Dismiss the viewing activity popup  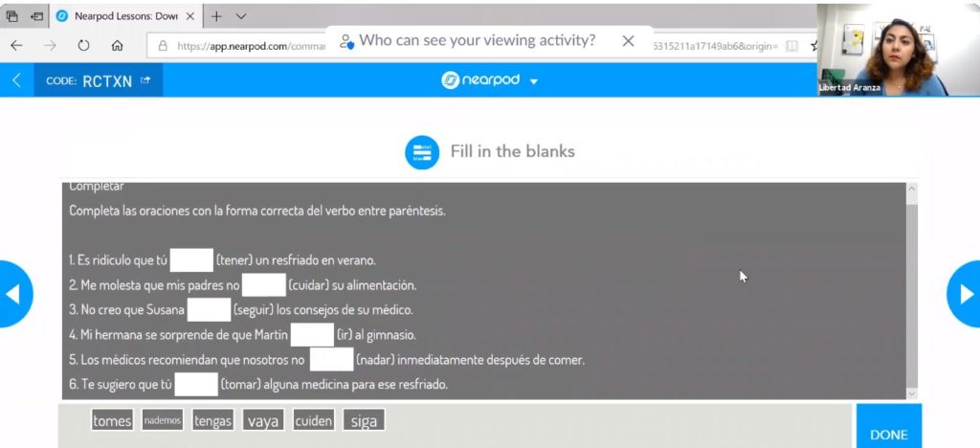click(x=628, y=41)
